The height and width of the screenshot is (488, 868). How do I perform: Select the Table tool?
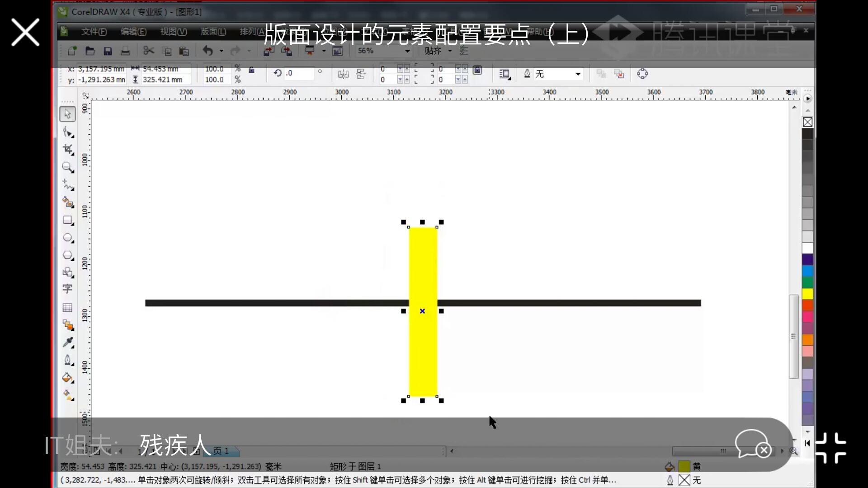(68, 308)
